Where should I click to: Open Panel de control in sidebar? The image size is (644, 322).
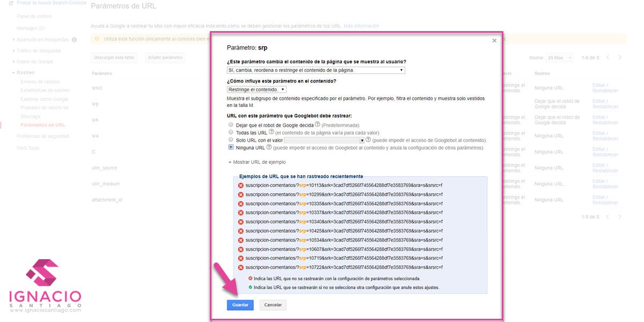[x=34, y=17]
